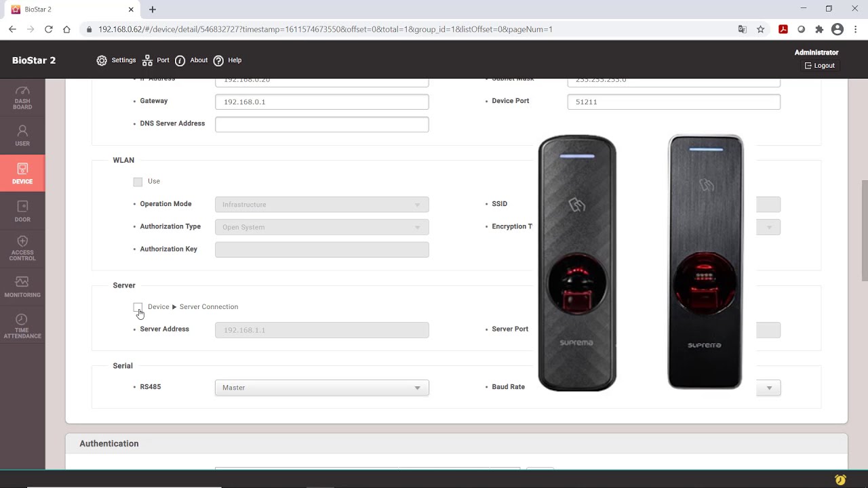Bookmark this page with the star icon

pos(761,29)
